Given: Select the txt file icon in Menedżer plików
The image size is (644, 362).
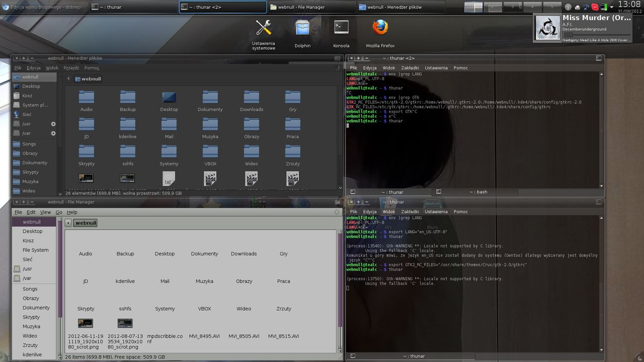Looking at the screenshot, I should tap(169, 178).
